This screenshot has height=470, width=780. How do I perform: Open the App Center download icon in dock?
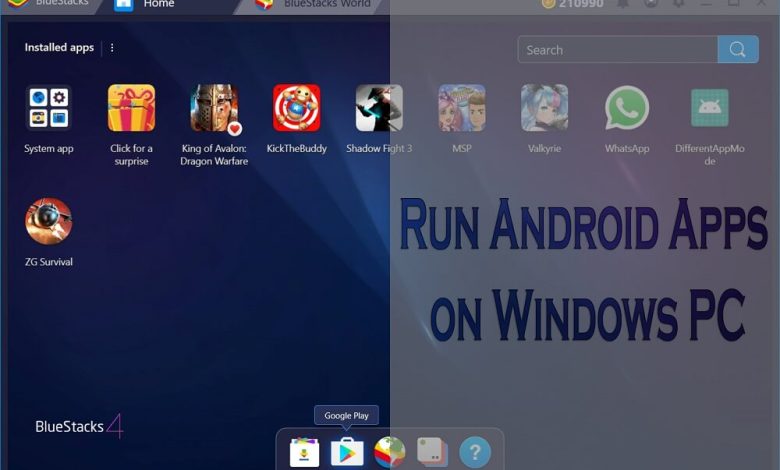click(304, 452)
